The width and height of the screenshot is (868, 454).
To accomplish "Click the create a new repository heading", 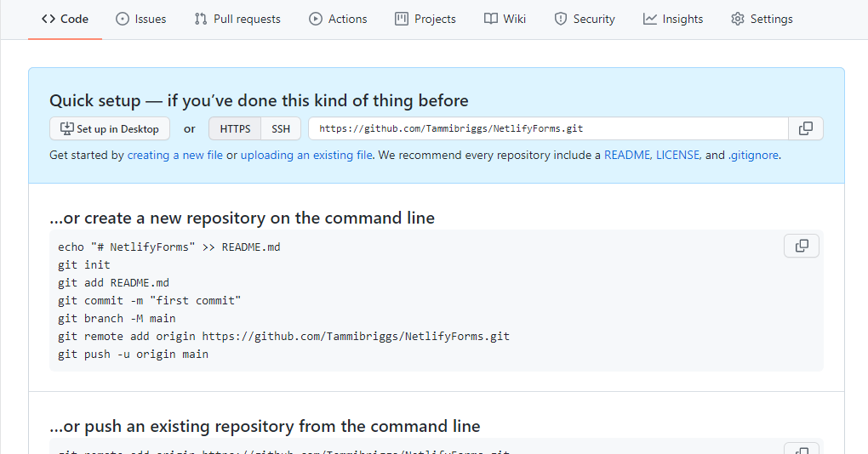I will point(242,218).
